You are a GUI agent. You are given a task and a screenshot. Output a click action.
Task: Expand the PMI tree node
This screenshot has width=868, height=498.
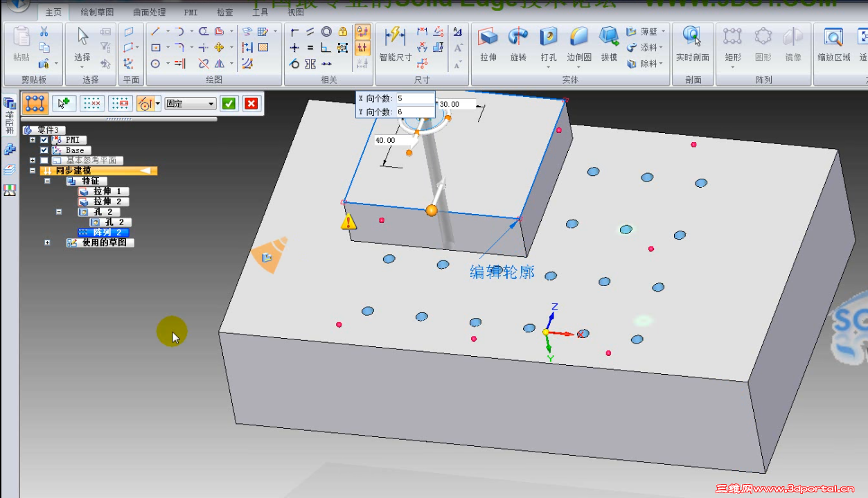(33, 140)
